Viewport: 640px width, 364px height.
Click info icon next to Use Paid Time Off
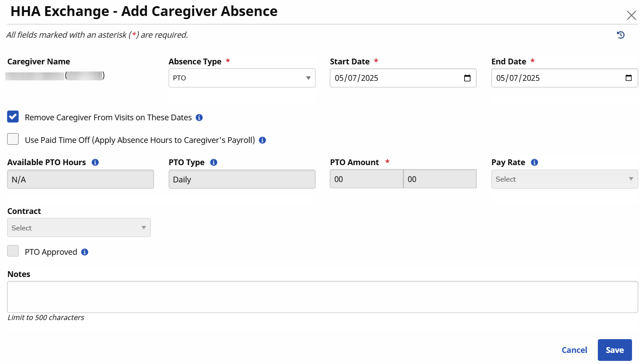click(x=262, y=140)
